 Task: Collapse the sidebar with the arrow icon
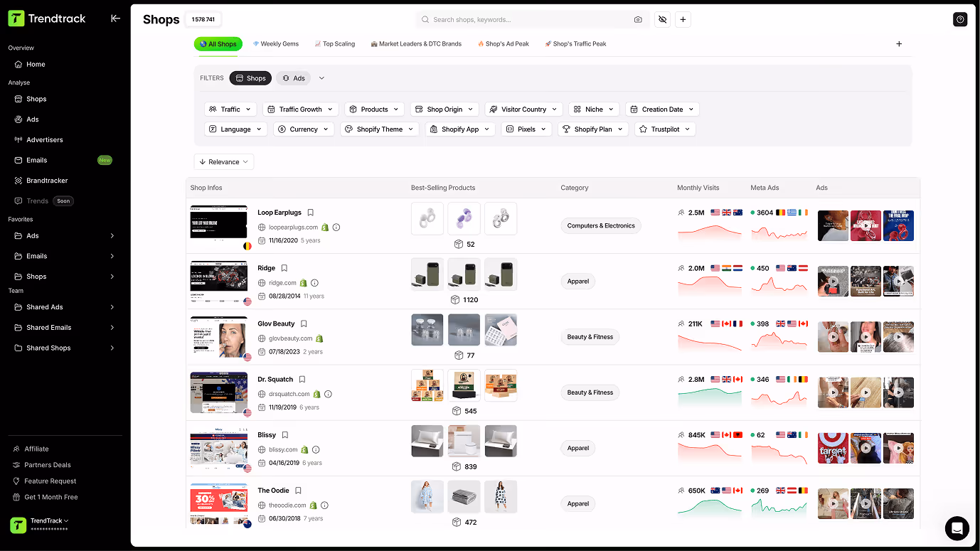115,18
